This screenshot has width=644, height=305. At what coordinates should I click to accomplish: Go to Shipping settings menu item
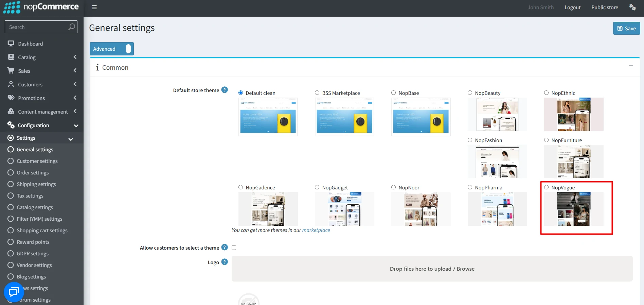coord(36,184)
